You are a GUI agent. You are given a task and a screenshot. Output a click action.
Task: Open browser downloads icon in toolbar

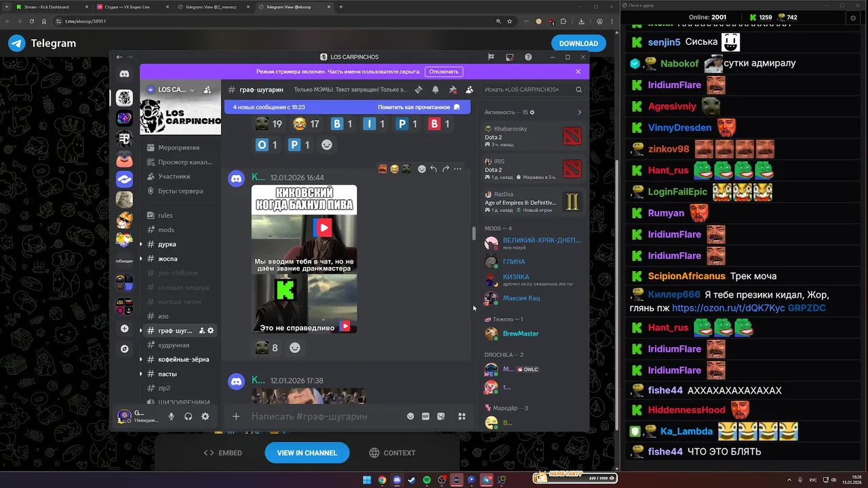581,21
